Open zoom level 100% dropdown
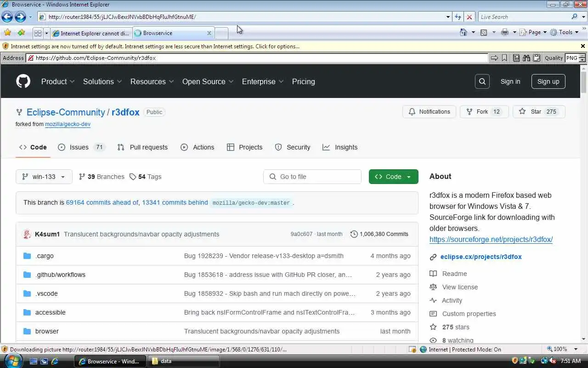 575,349
